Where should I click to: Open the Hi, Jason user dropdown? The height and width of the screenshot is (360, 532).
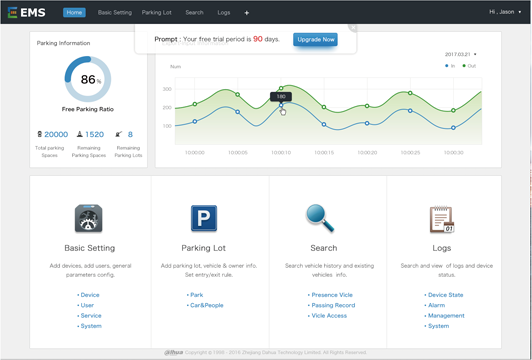click(x=505, y=12)
